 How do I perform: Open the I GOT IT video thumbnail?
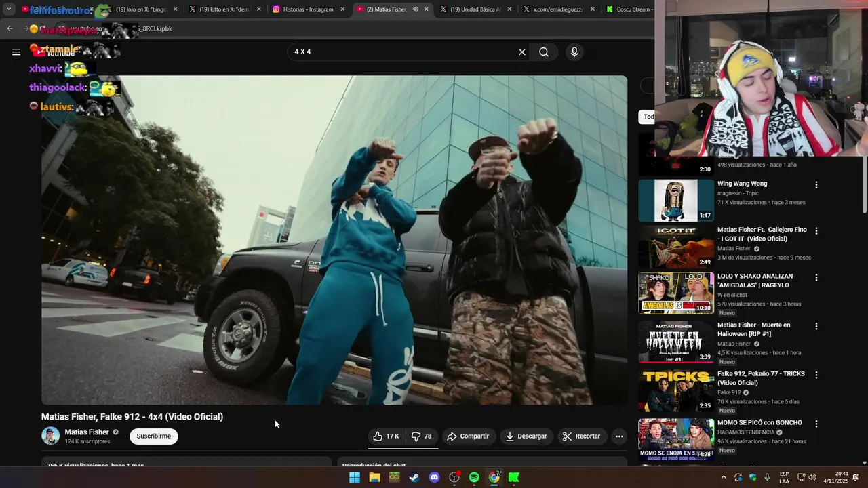click(x=676, y=247)
